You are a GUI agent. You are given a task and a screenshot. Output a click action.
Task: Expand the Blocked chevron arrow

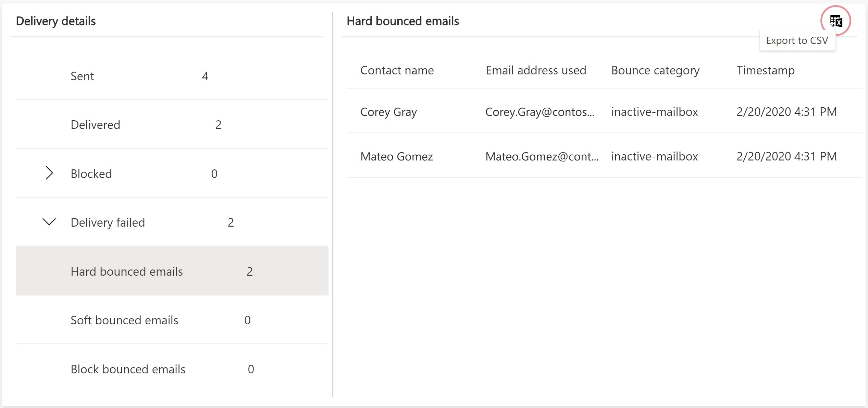click(x=49, y=172)
